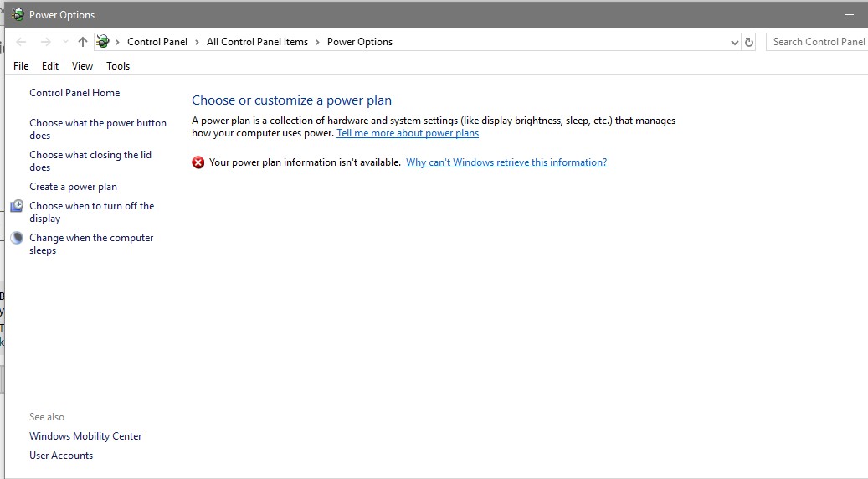Click the display timer icon in sidebar
The height and width of the screenshot is (479, 868).
[x=18, y=206]
